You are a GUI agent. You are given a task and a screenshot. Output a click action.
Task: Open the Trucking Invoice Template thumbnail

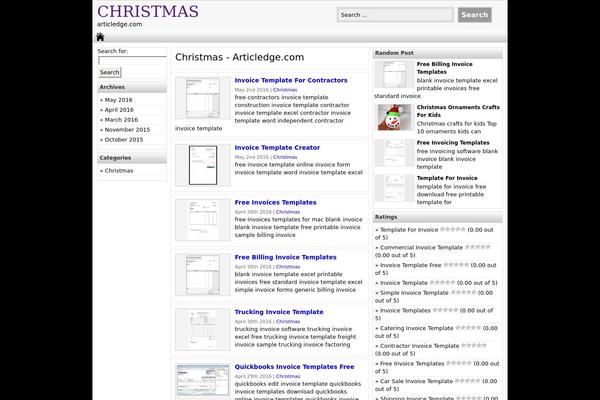(203, 330)
